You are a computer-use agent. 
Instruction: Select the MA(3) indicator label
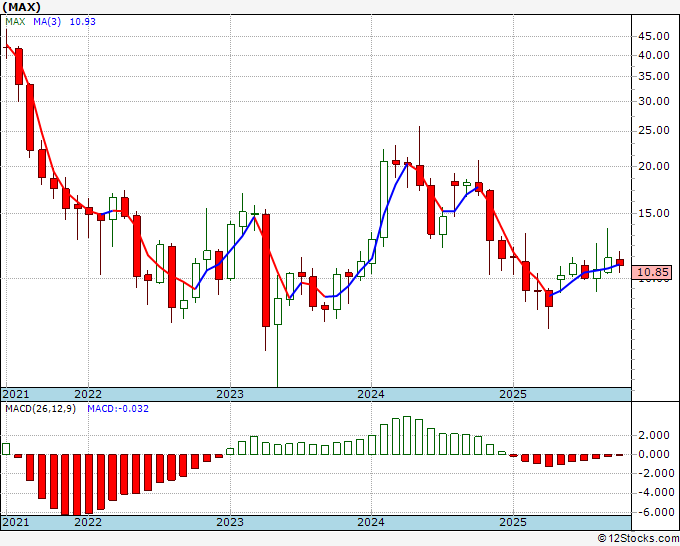click(x=47, y=21)
